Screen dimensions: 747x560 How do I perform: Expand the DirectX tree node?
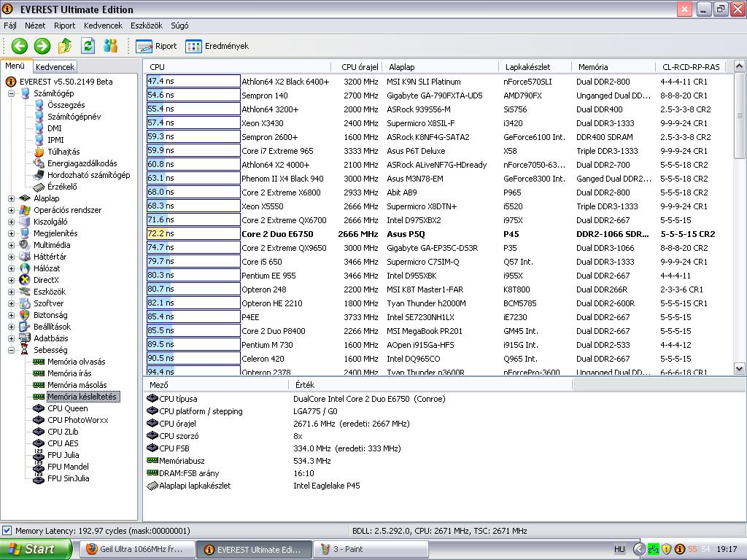(x=11, y=280)
